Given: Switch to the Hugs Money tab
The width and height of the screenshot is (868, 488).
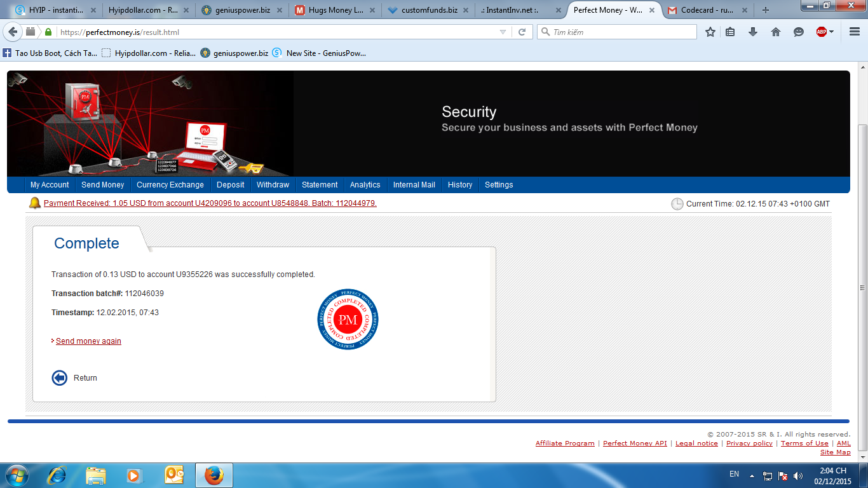Looking at the screenshot, I should click(335, 10).
